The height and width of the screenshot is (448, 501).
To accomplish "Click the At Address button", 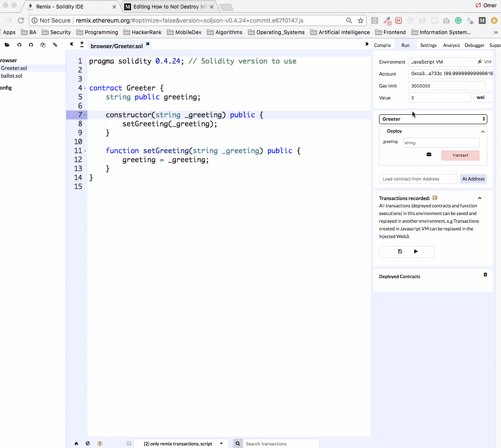I will (x=473, y=179).
